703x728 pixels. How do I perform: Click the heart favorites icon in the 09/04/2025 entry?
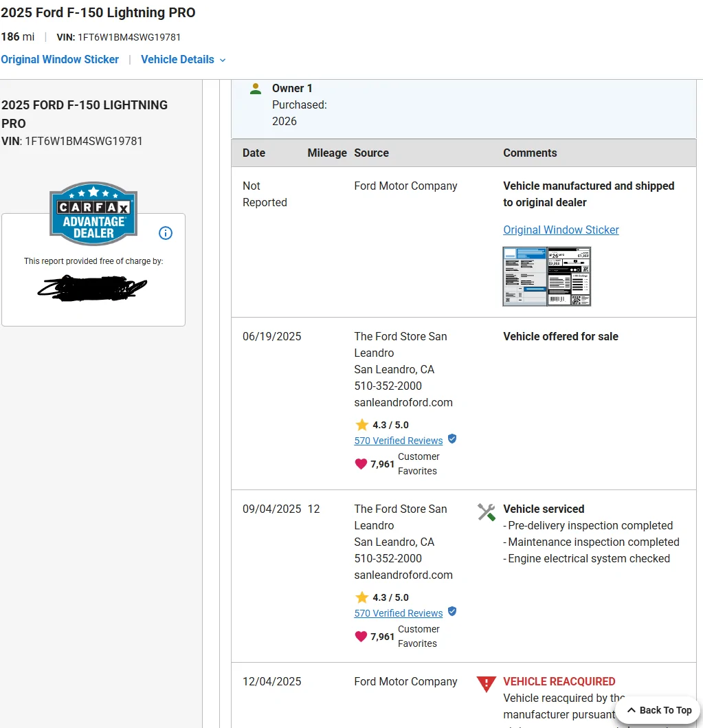pos(361,637)
